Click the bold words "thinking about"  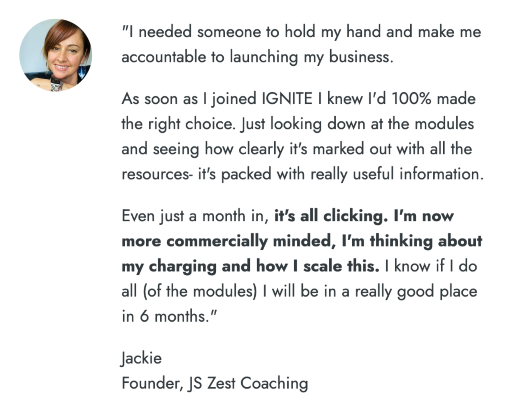pyautogui.click(x=426, y=241)
